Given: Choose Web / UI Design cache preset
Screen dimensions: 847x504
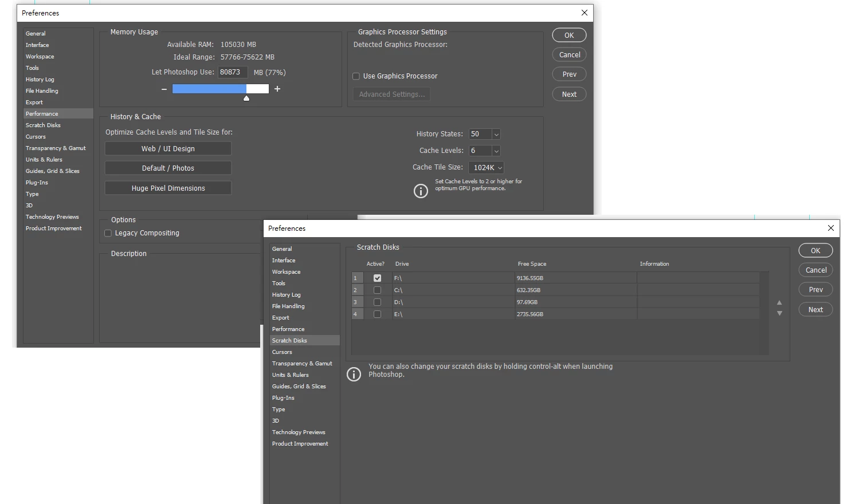Looking at the screenshot, I should pos(168,149).
